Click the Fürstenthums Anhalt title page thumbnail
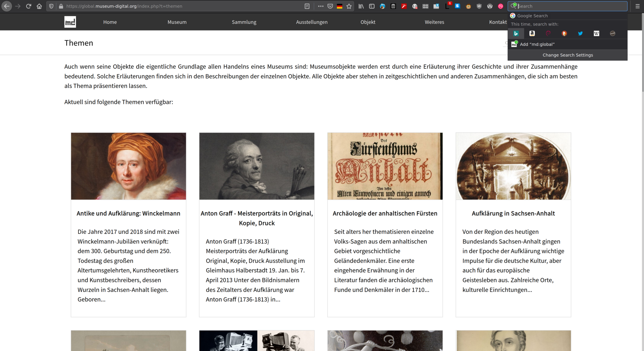Screen dimensions: 644x351 click(x=385, y=166)
